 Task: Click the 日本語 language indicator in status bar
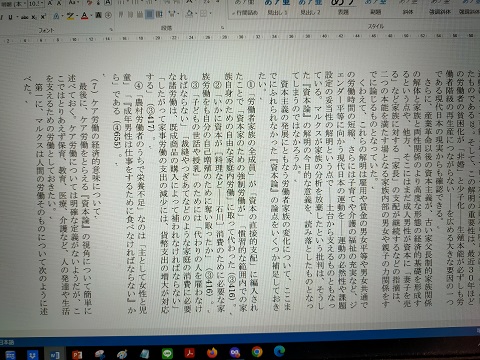pyautogui.click(x=7, y=342)
